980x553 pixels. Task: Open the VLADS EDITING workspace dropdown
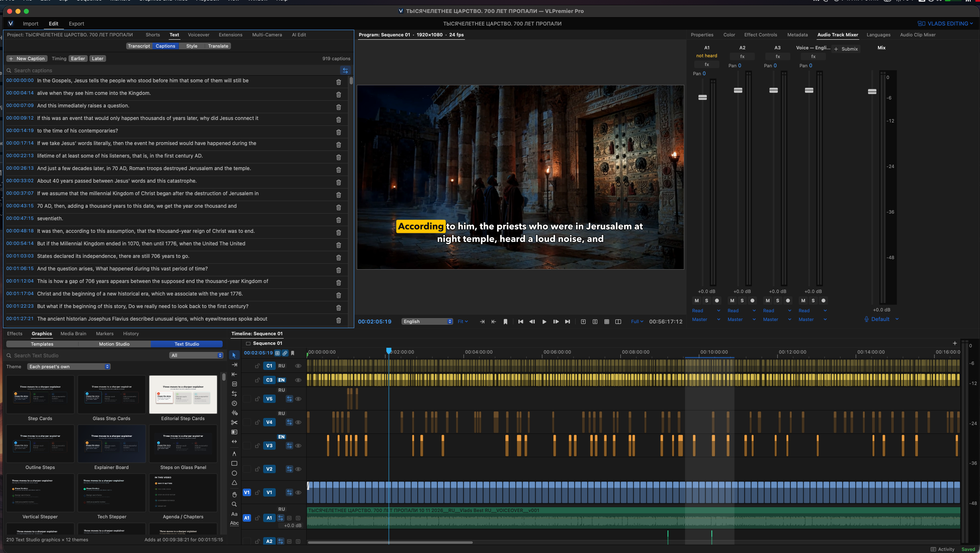point(945,23)
